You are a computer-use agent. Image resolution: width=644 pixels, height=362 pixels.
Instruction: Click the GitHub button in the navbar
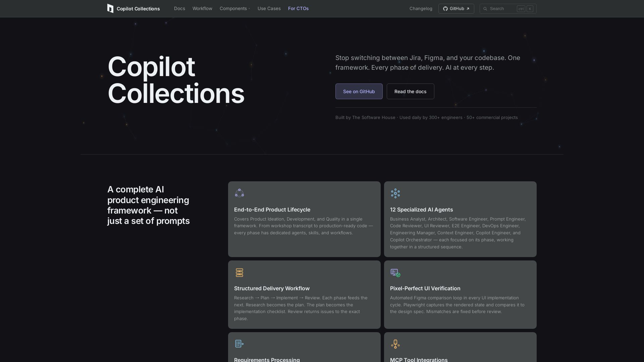point(456,9)
